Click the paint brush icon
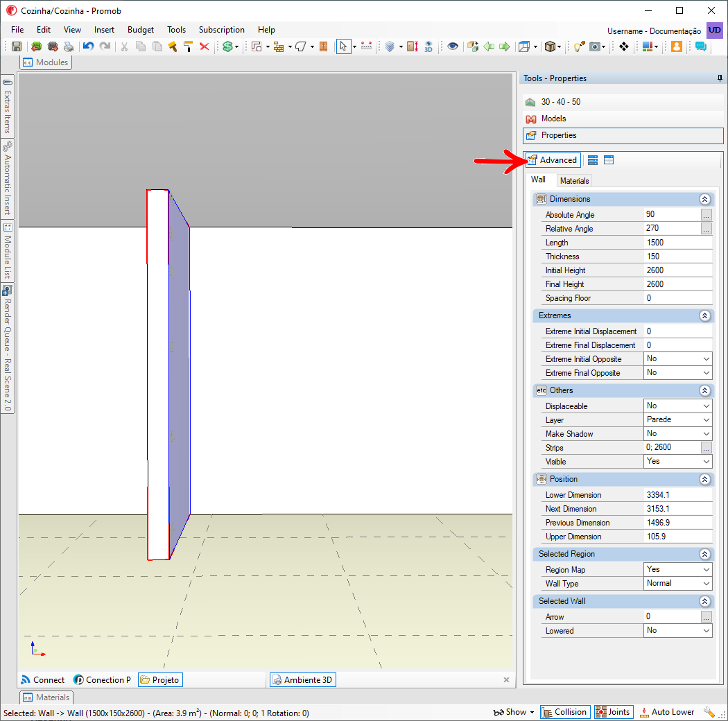The height and width of the screenshot is (721, 728). coord(173,46)
